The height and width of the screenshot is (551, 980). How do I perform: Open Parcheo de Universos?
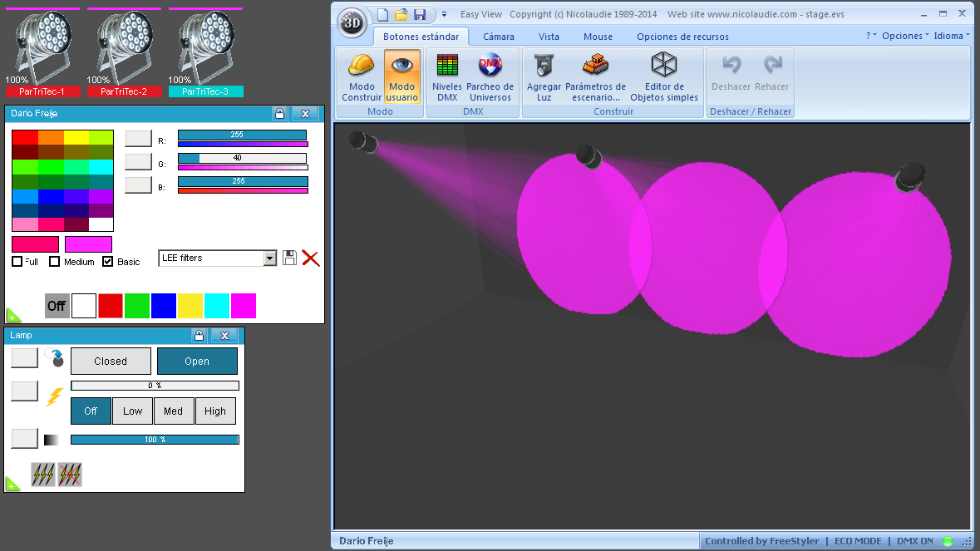(x=490, y=77)
